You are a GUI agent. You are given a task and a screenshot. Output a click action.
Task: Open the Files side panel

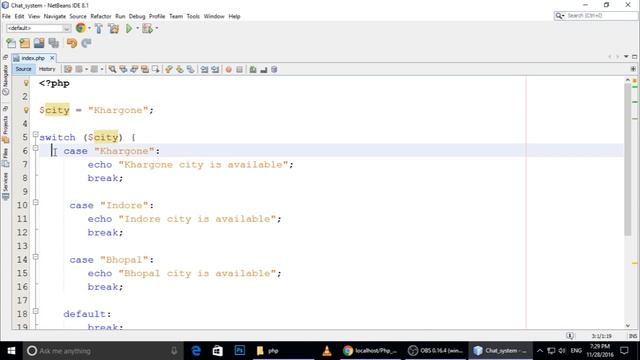point(5,157)
